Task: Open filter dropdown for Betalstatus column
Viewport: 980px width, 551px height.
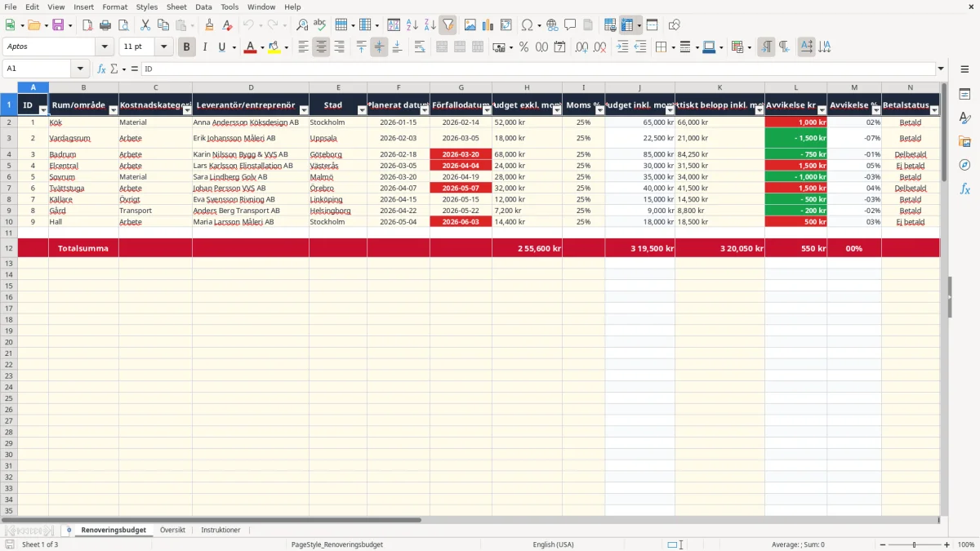Action: pos(935,110)
